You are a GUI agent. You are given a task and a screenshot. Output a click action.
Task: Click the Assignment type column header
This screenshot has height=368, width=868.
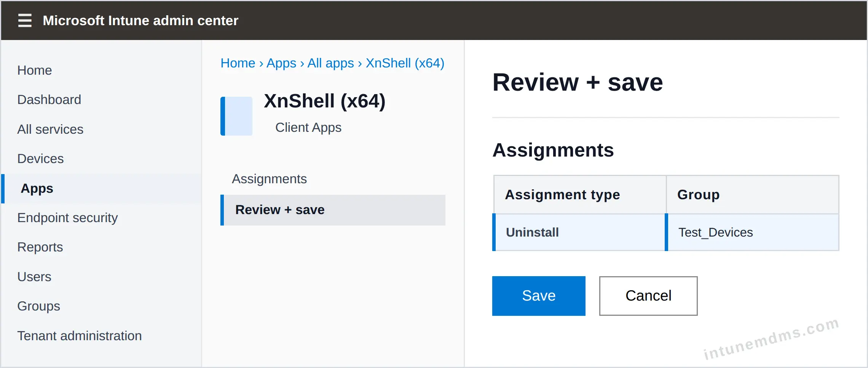click(580, 195)
